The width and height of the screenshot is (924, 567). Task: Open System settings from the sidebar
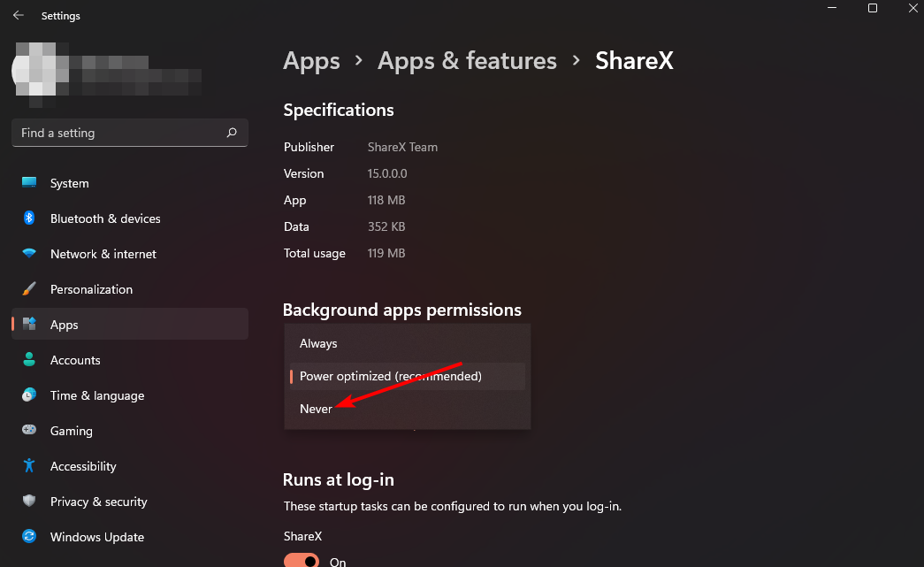[x=69, y=183]
